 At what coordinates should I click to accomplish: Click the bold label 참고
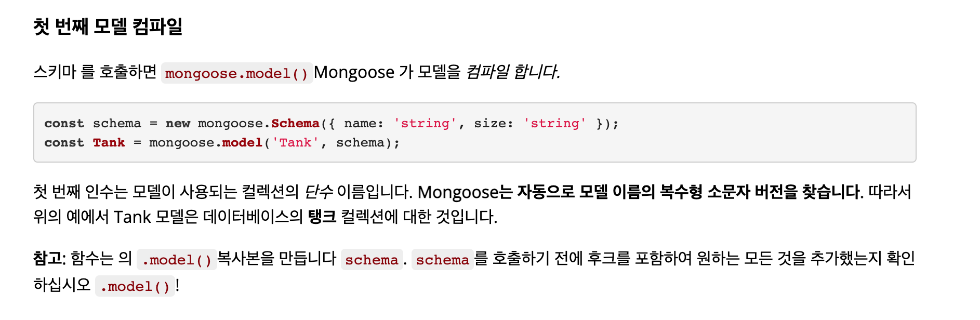tap(47, 258)
